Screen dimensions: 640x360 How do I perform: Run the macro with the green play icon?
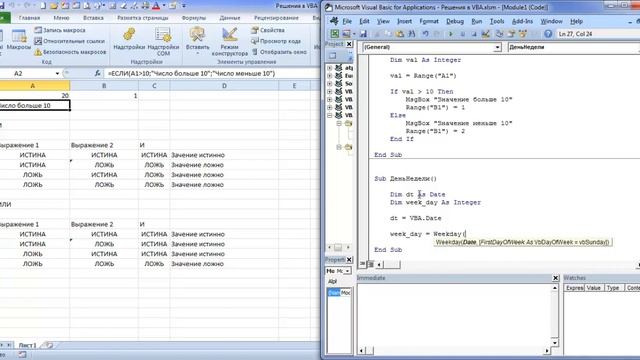(451, 34)
